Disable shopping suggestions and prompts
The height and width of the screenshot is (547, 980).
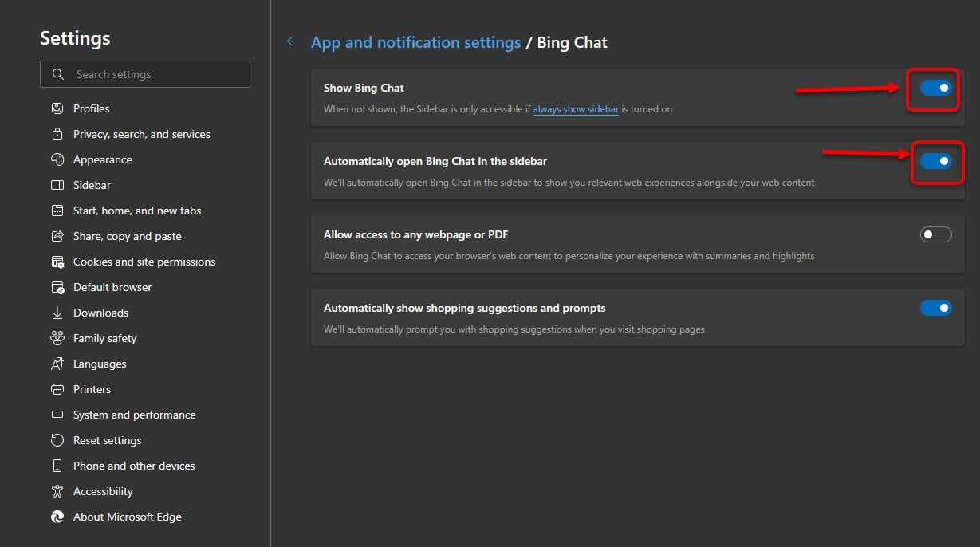[x=936, y=307]
